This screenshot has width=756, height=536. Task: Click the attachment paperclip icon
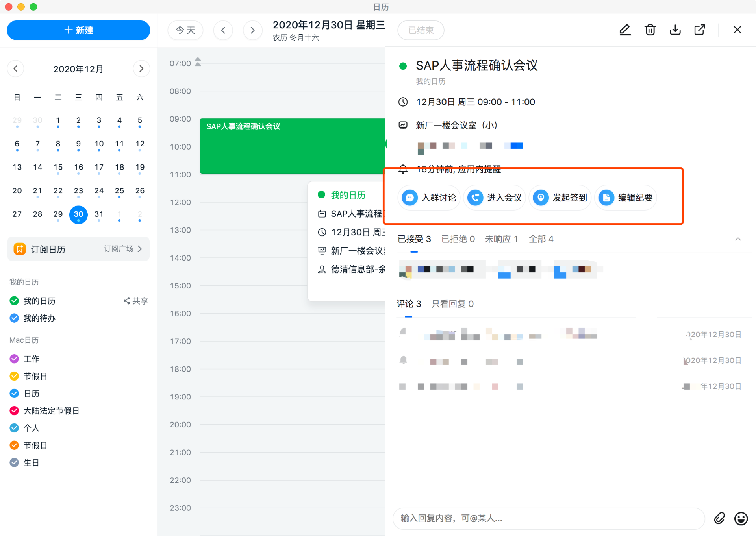coord(719,518)
